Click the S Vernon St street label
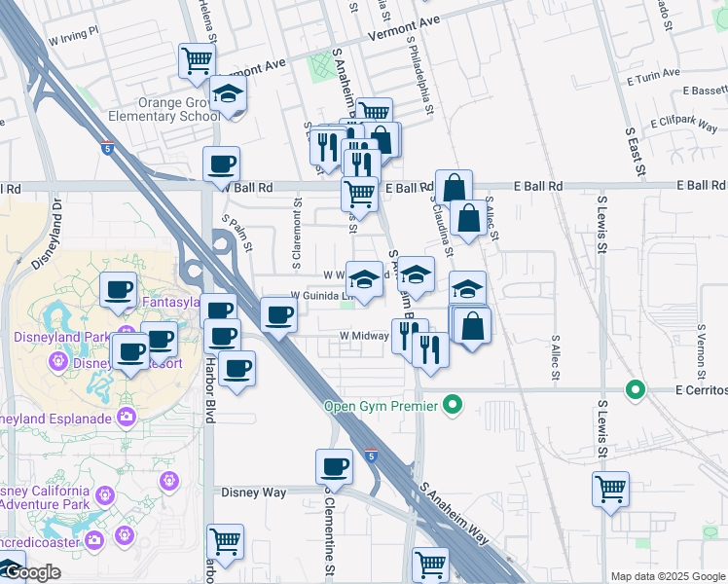This screenshot has width=728, height=584. 701,351
